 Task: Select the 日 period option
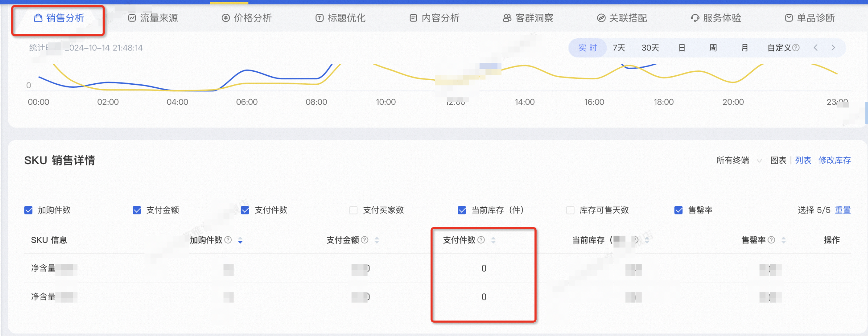point(682,48)
